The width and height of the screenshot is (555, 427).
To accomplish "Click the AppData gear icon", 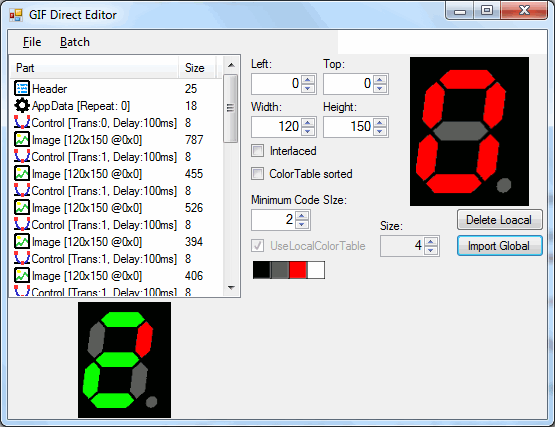I will pos(22,106).
